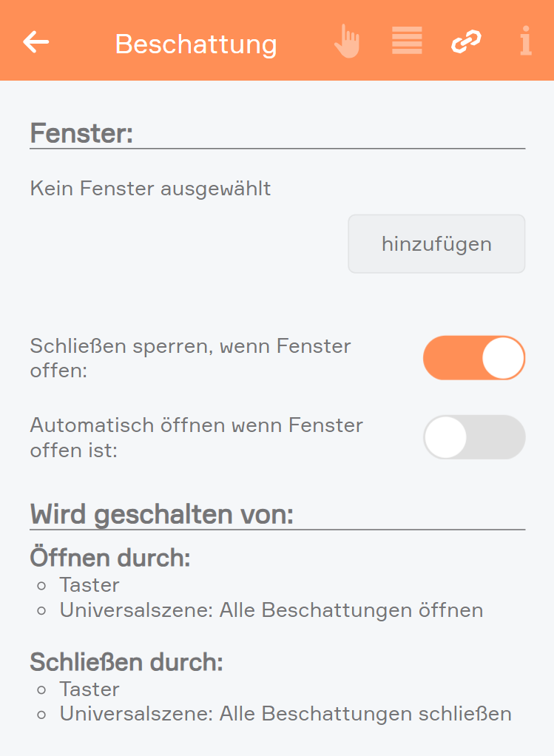Open Universalszene: Alle Beschattungen öffnen entry
The height and width of the screenshot is (756, 554).
271,610
